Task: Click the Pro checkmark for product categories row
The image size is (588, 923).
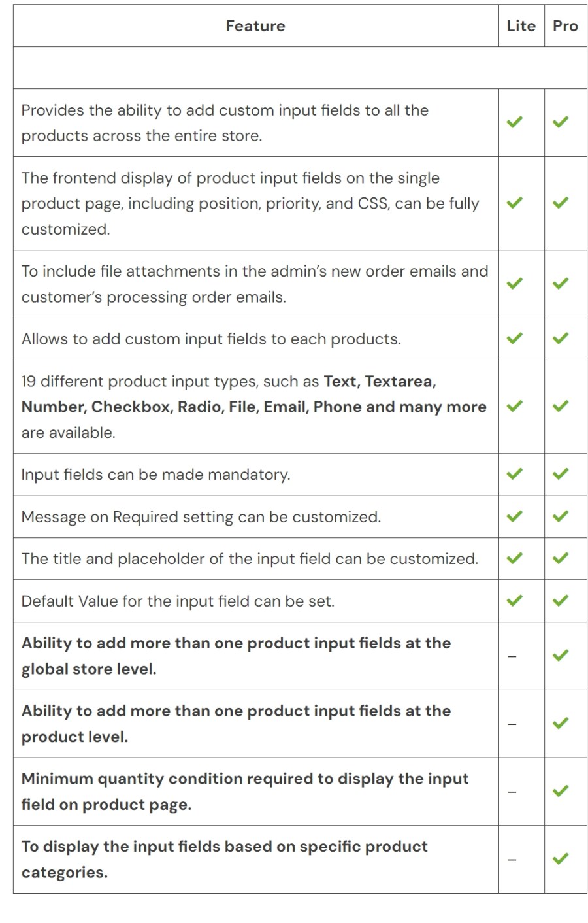Action: pyautogui.click(x=561, y=859)
